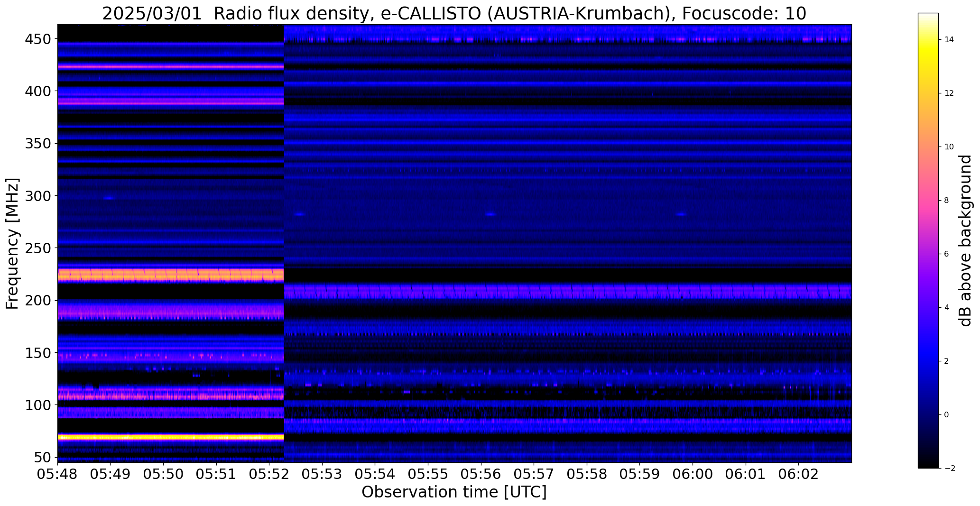Click the bright yellow band near 70 MHz
980x506 pixels.
171,437
